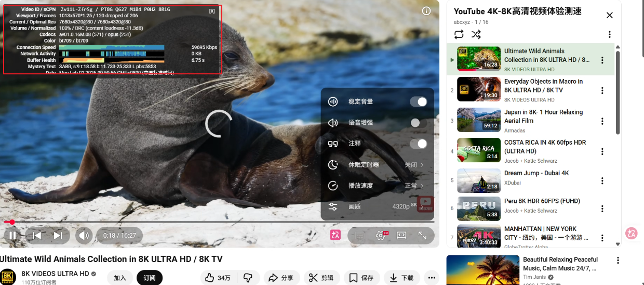This screenshot has height=285, width=644.
Task: Enable the 语音增强 switch
Action: click(x=419, y=123)
